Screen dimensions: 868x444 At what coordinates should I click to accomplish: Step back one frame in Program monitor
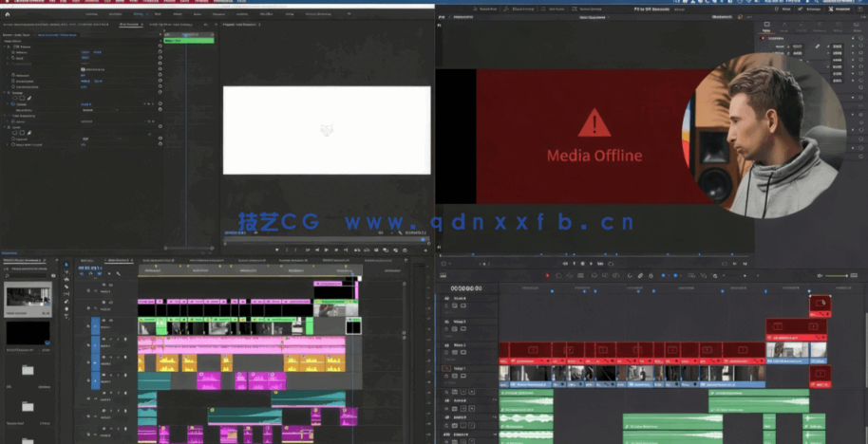tap(317, 250)
